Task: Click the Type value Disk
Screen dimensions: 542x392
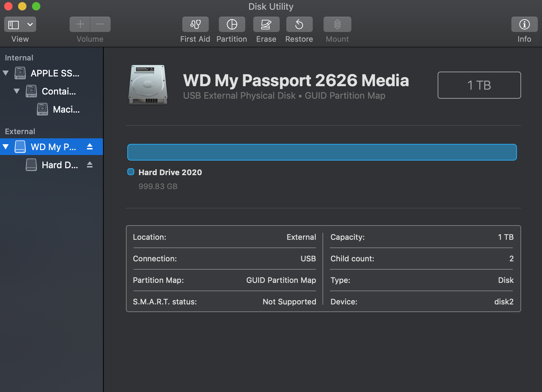Action: pyautogui.click(x=506, y=280)
